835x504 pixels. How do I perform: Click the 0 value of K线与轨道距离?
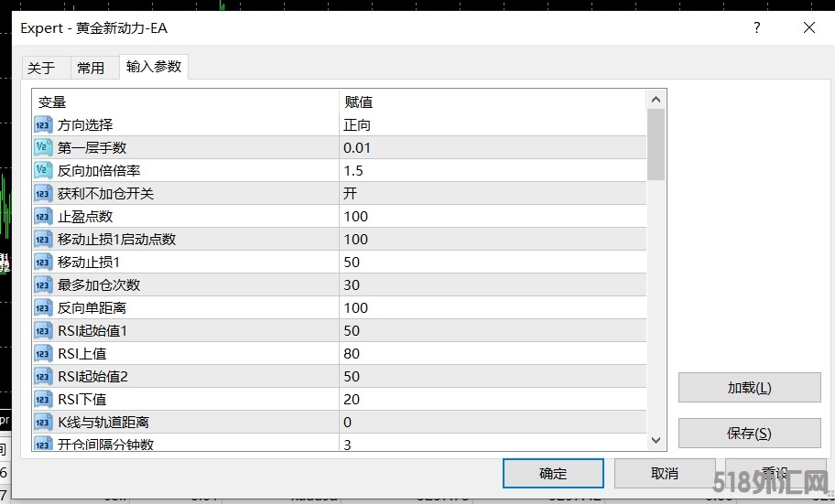[347, 423]
